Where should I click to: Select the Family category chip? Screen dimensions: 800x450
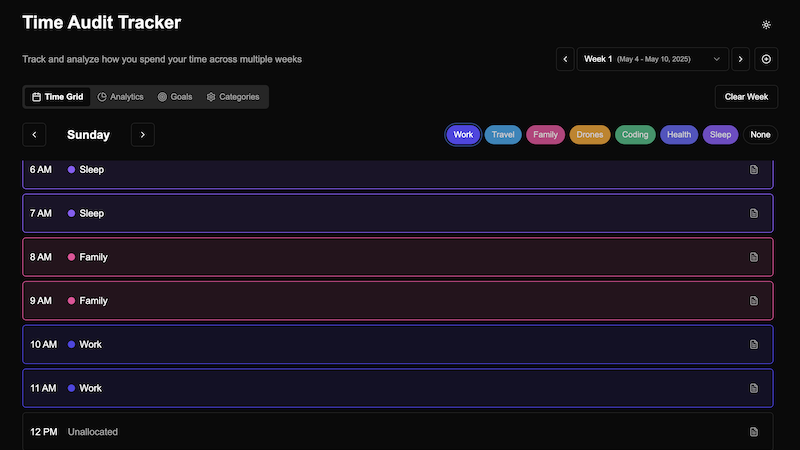click(x=545, y=135)
